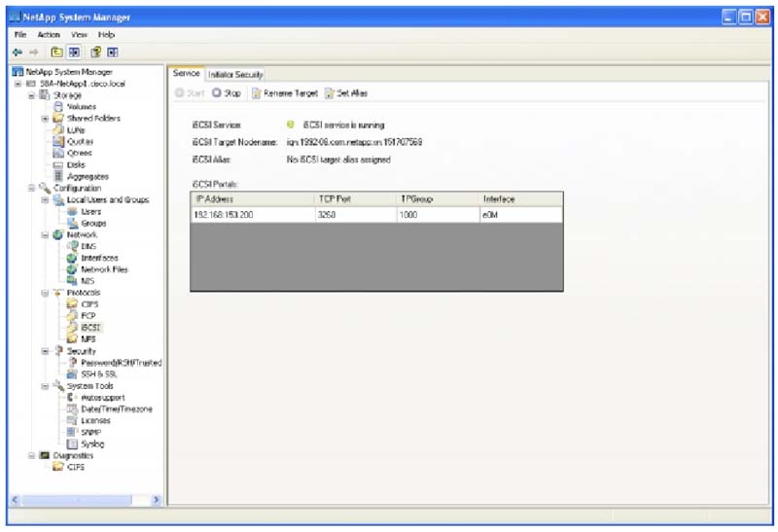Select CIFS under Diagnostics
The image size is (778, 532).
pos(76,467)
